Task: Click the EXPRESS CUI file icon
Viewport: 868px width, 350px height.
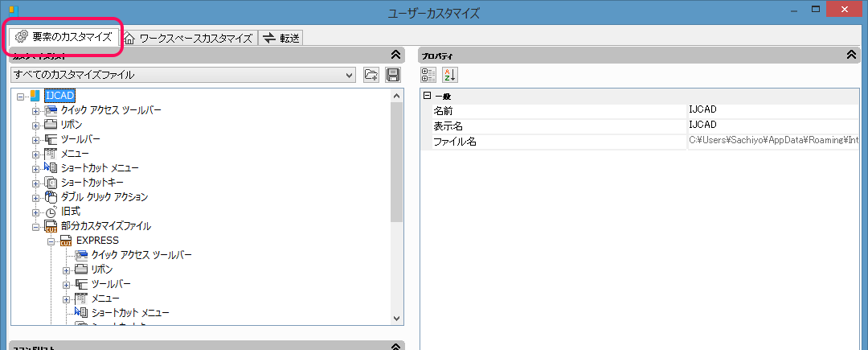Action: click(66, 241)
